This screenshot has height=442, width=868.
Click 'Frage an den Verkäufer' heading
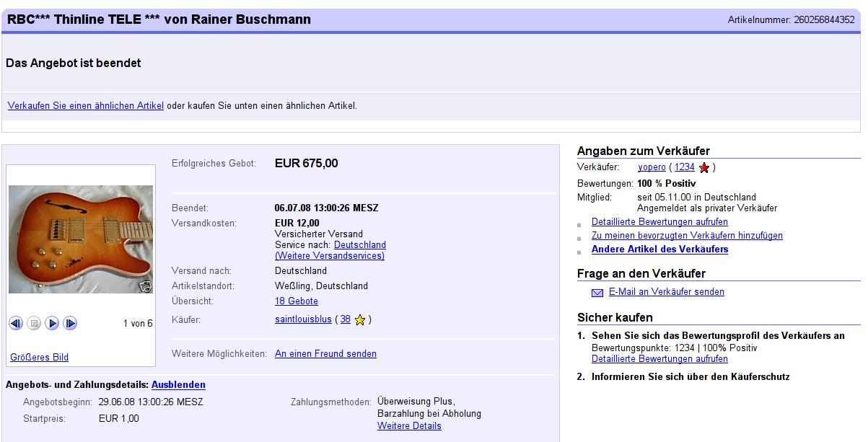(x=641, y=274)
